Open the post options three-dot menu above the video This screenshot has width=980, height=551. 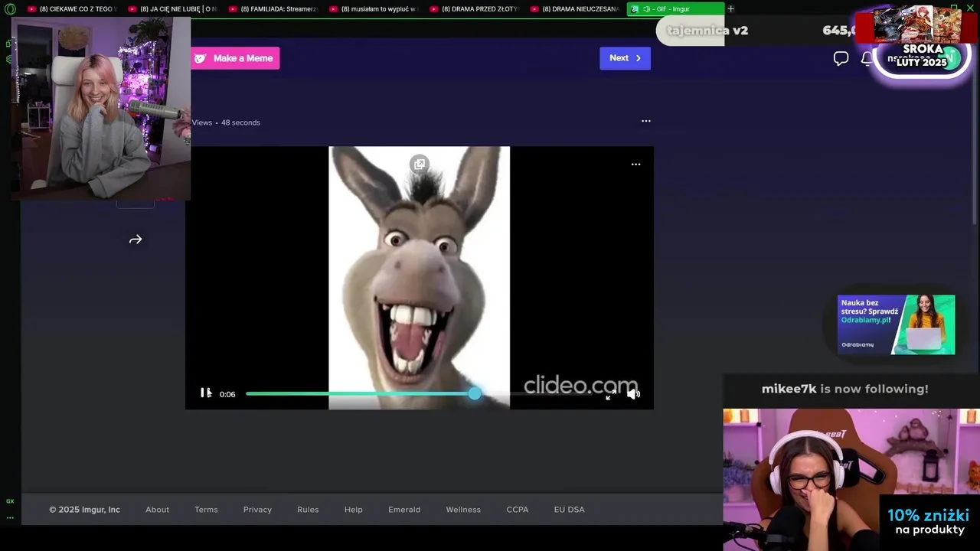646,121
